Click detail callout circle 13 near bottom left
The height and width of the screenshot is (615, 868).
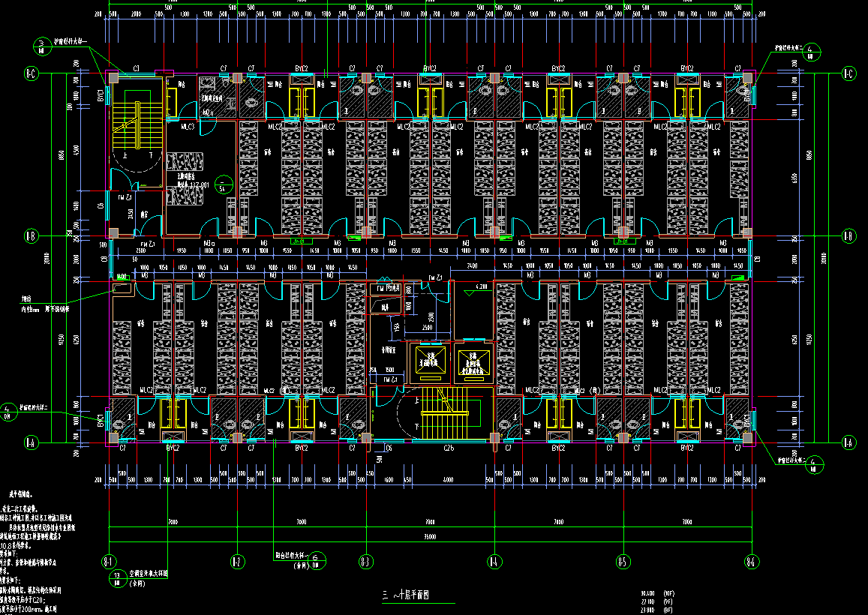(x=118, y=576)
